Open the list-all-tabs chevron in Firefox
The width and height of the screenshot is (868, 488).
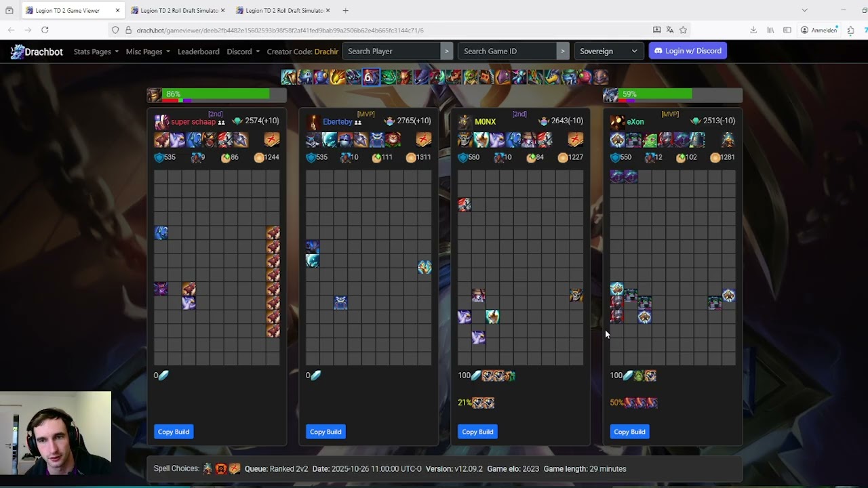click(x=804, y=10)
